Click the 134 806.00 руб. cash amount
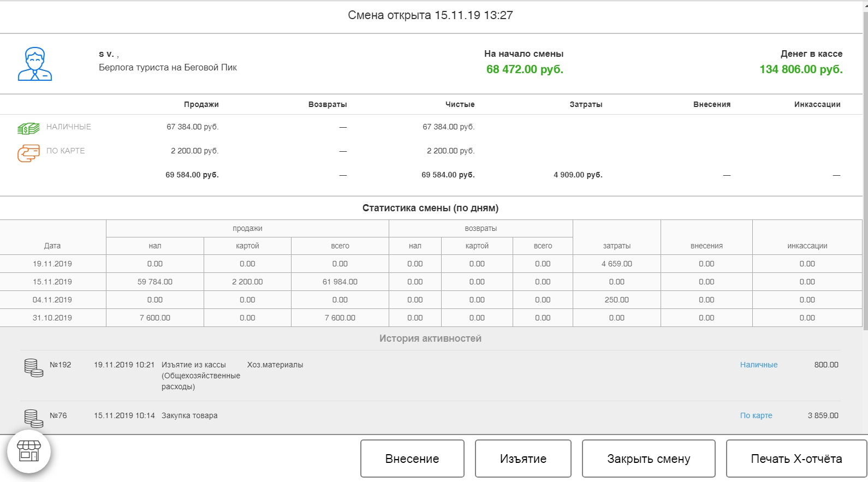Viewport: 868px width, 482px height. 801,69
